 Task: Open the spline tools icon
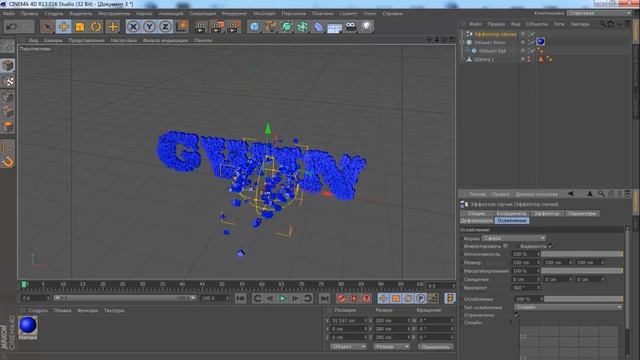click(x=270, y=27)
